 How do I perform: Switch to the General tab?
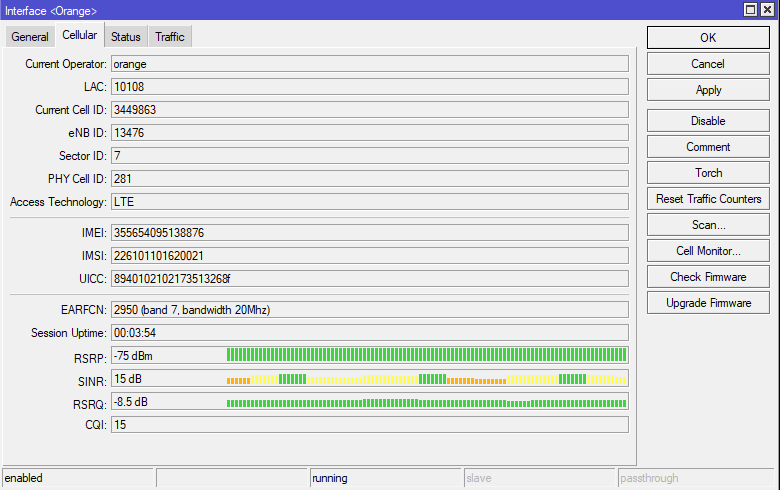coord(30,37)
